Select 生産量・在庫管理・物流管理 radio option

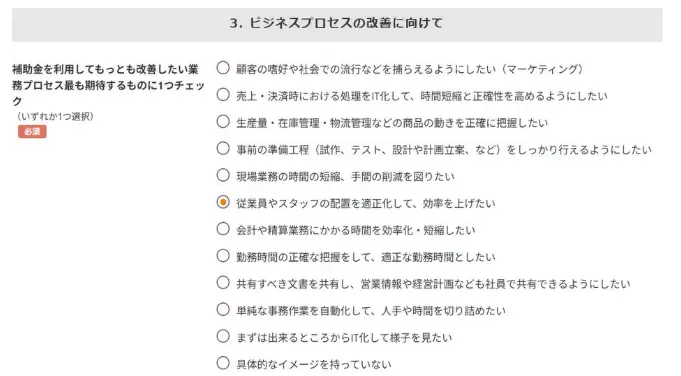223,122
